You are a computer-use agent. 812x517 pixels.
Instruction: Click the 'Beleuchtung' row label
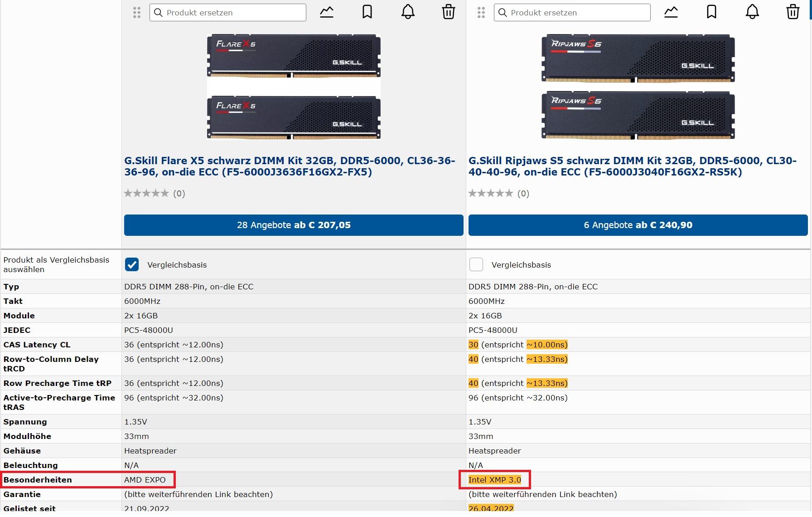(x=31, y=465)
